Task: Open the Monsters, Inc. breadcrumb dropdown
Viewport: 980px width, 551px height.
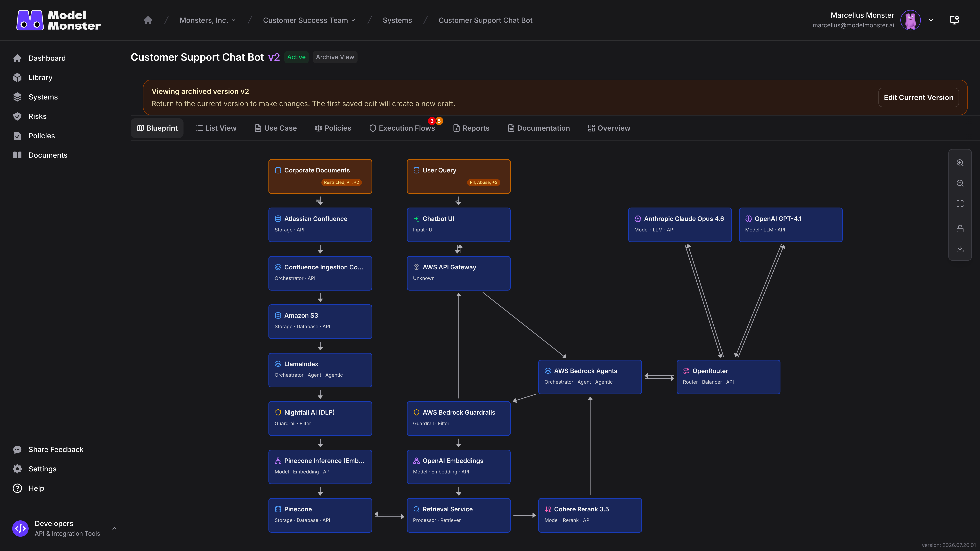Action: pos(208,20)
